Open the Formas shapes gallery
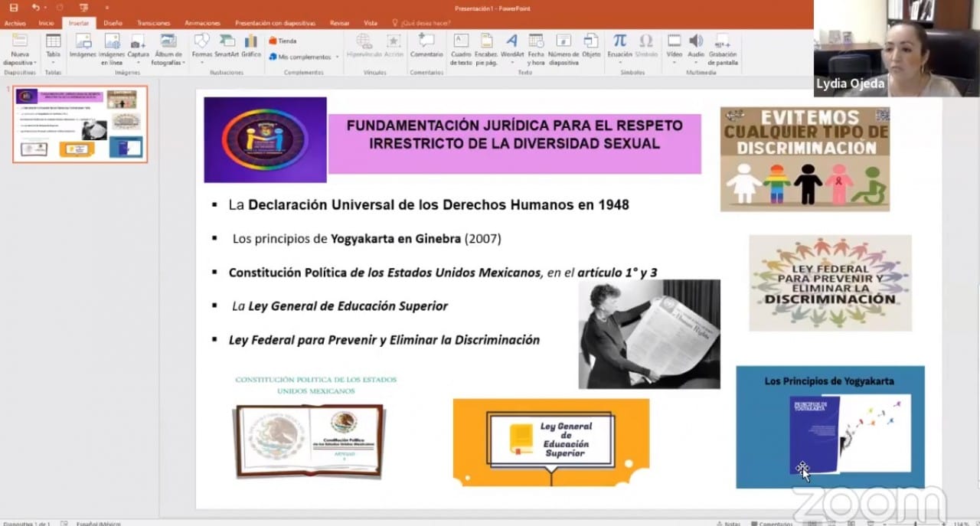The width and height of the screenshot is (980, 526). (202, 47)
